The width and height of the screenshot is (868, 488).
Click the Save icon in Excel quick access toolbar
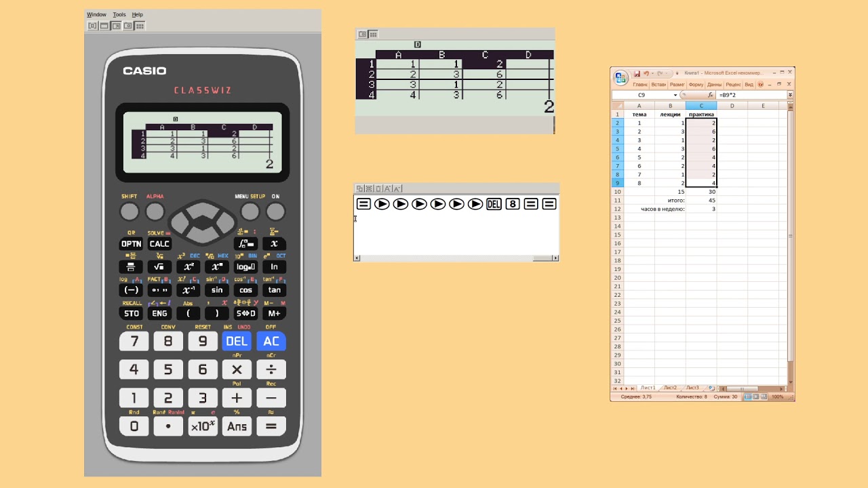tap(637, 73)
